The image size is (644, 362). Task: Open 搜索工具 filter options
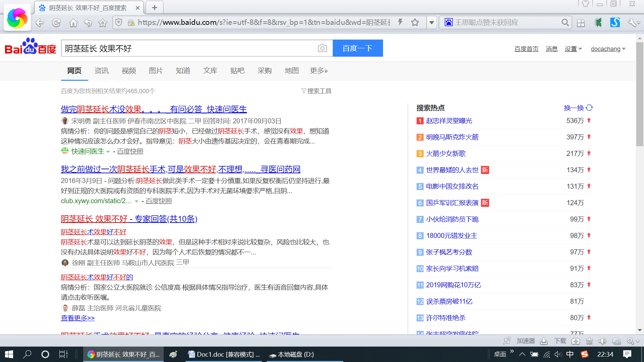(316, 91)
